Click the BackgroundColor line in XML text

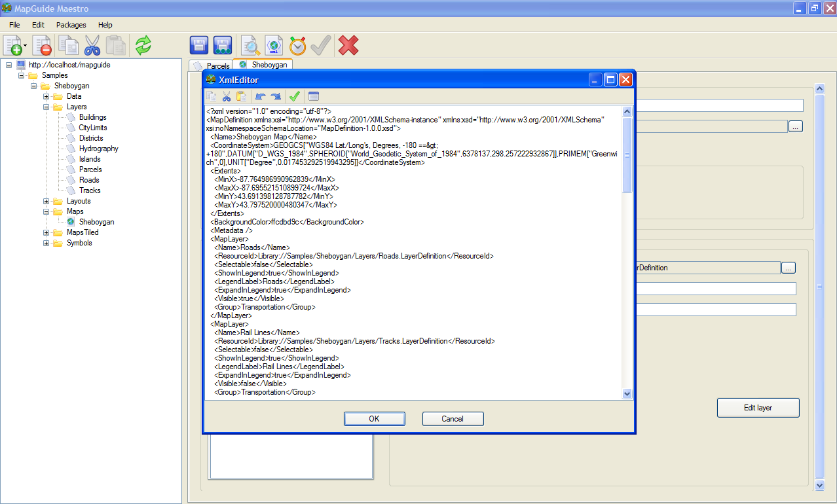pyautogui.click(x=287, y=222)
